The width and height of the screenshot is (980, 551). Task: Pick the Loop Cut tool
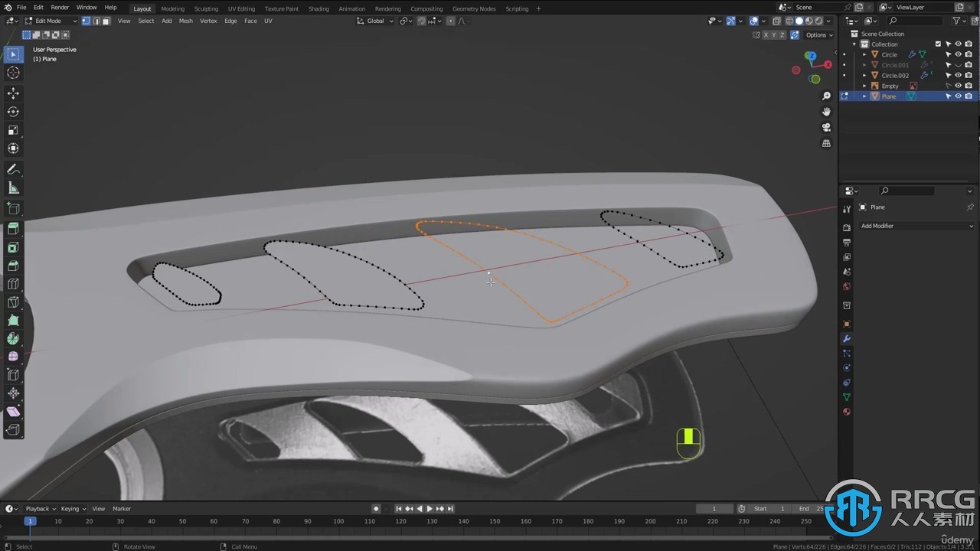tap(13, 284)
